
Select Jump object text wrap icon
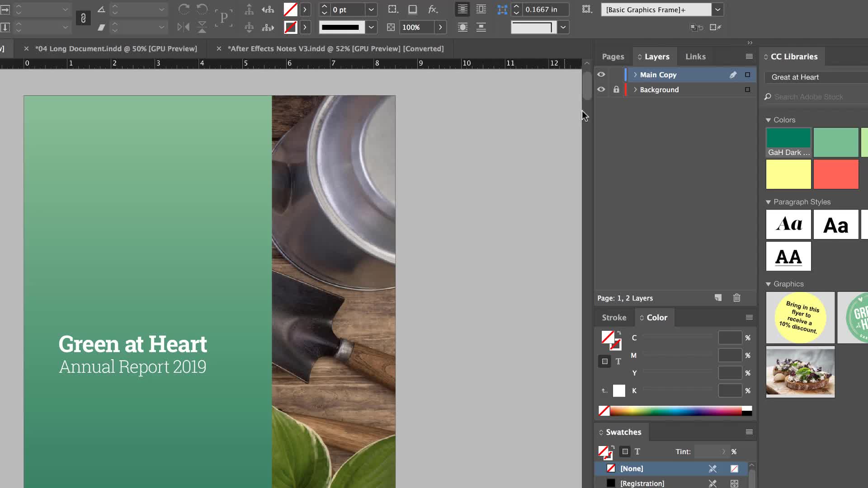coord(481,27)
